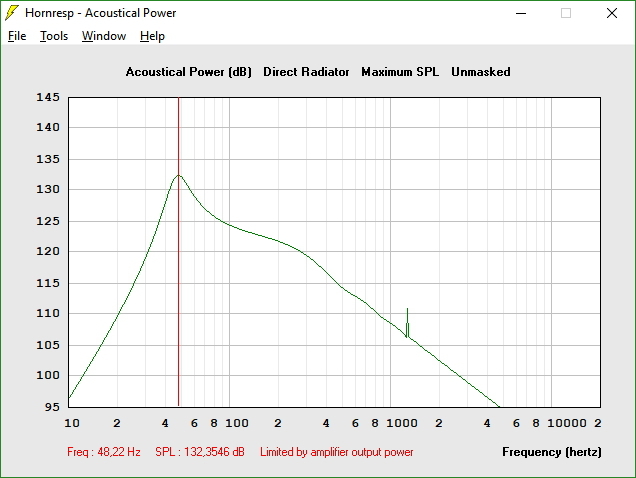Viewport: 636px width, 478px height.
Task: Minimize the Hornresp window
Action: tap(521, 13)
